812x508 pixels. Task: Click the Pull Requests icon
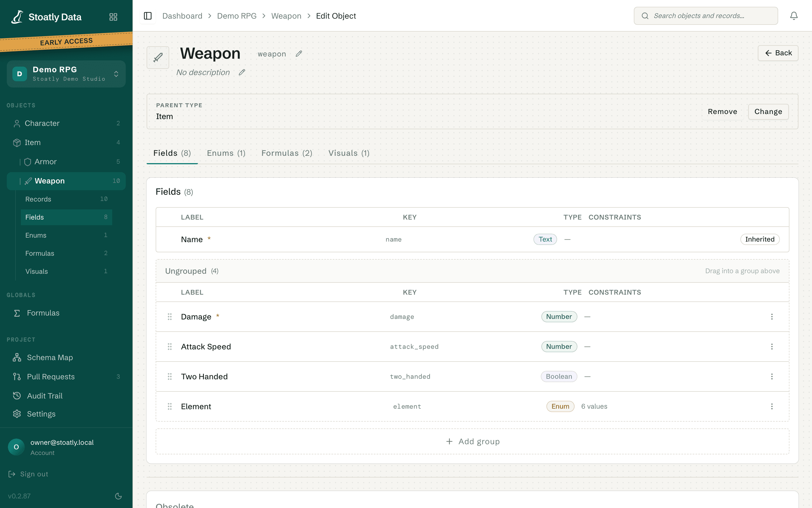coord(17,376)
